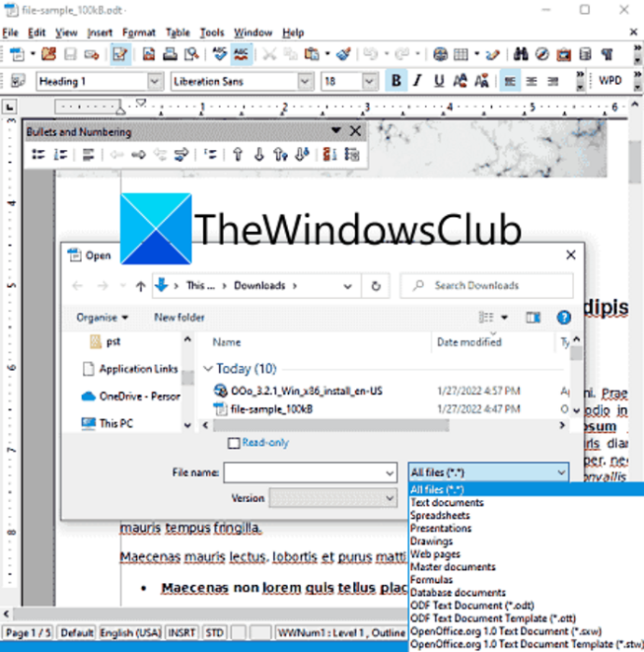Open help in the Open dialog
Image resolution: width=644 pixels, height=652 pixels.
pyautogui.click(x=564, y=318)
